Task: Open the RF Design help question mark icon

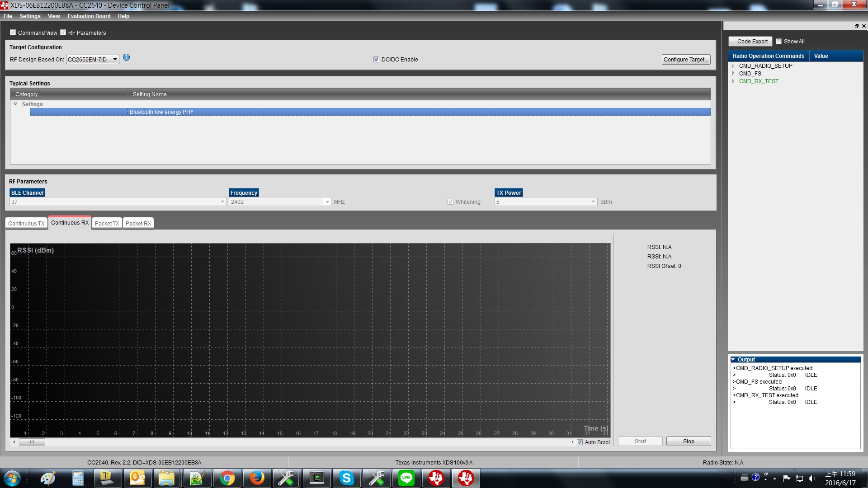Action: pyautogui.click(x=126, y=57)
